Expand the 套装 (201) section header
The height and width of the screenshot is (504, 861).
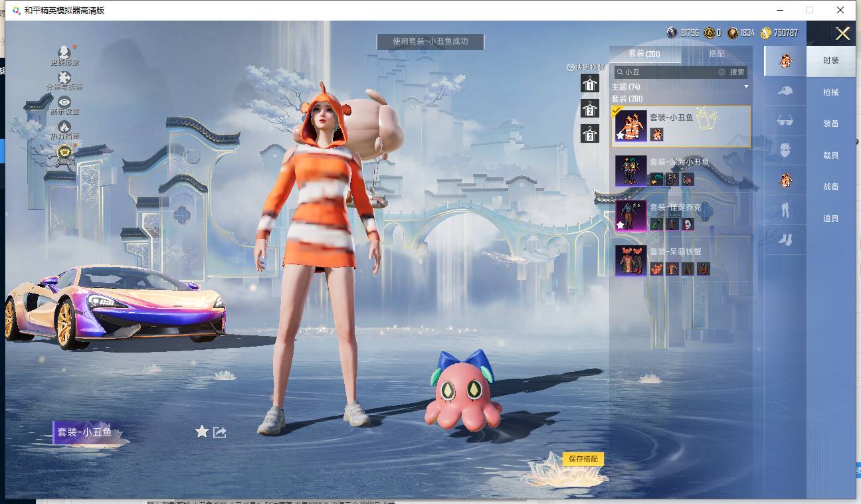[627, 99]
